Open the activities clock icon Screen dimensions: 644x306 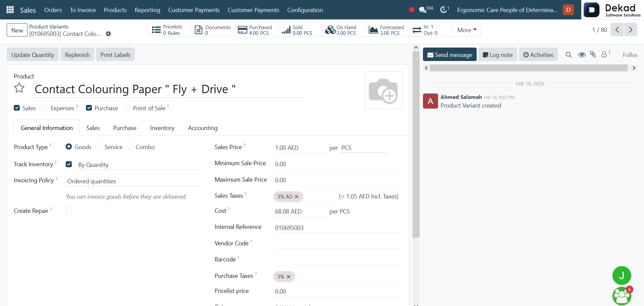(444, 10)
